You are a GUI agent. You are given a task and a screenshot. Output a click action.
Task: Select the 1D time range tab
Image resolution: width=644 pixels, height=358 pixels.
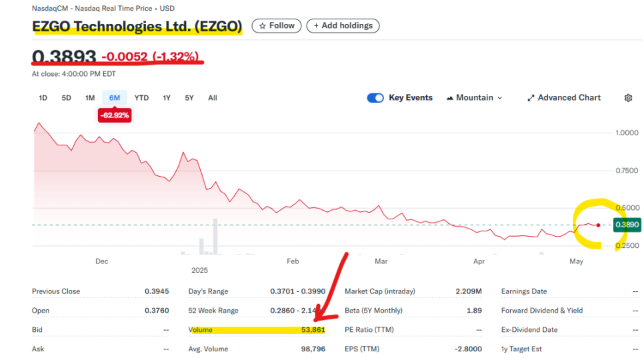coord(43,98)
